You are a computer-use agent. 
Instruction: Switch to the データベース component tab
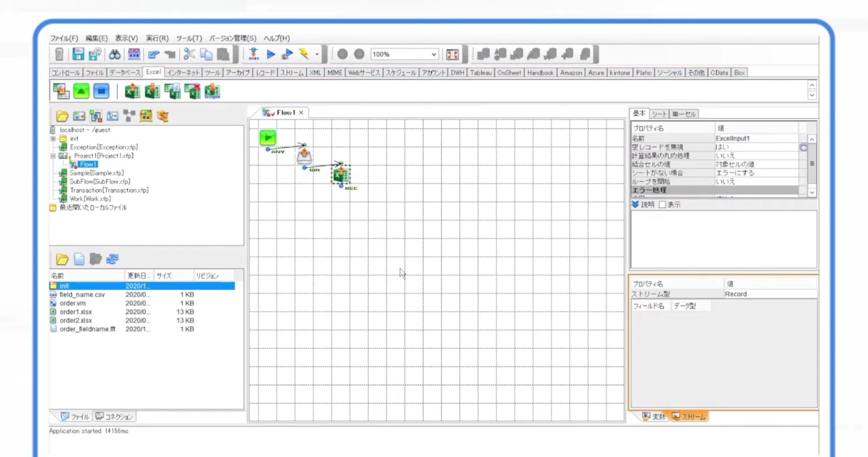[x=124, y=73]
